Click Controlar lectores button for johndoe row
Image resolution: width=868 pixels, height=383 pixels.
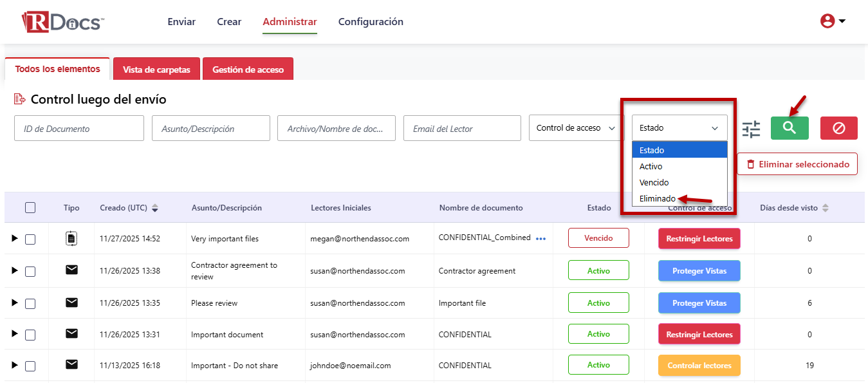point(699,366)
